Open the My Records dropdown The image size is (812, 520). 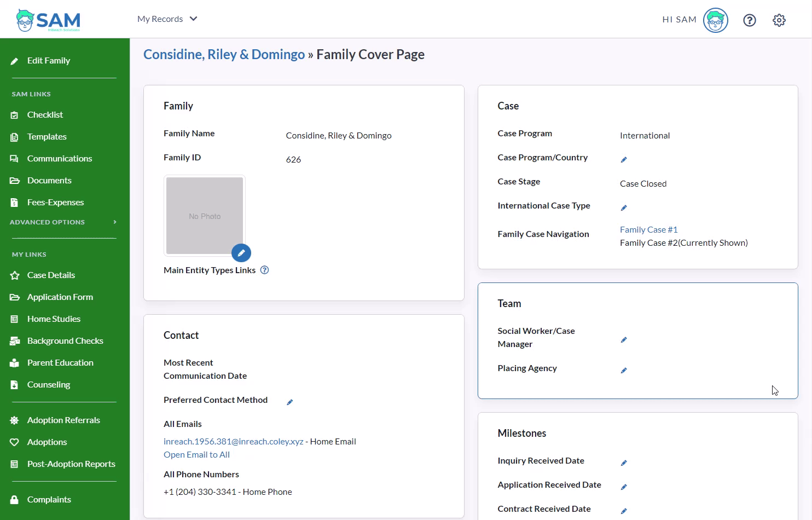pos(167,19)
